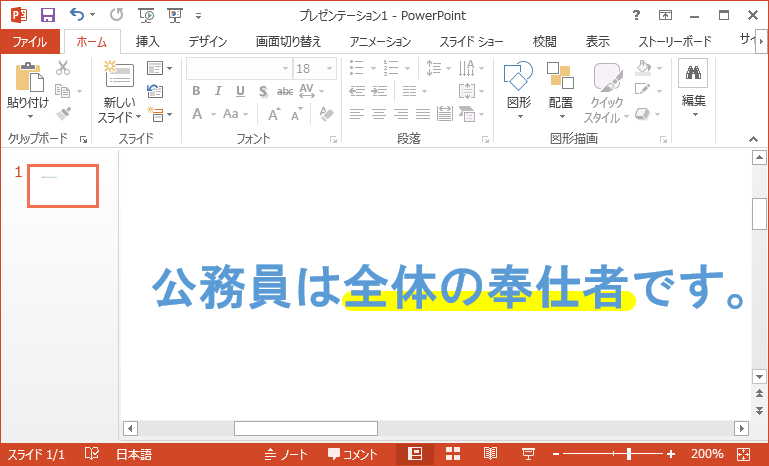Switch to Slide Sorter view icon in status bar
Viewport: 769px width, 466px height.
click(453, 454)
